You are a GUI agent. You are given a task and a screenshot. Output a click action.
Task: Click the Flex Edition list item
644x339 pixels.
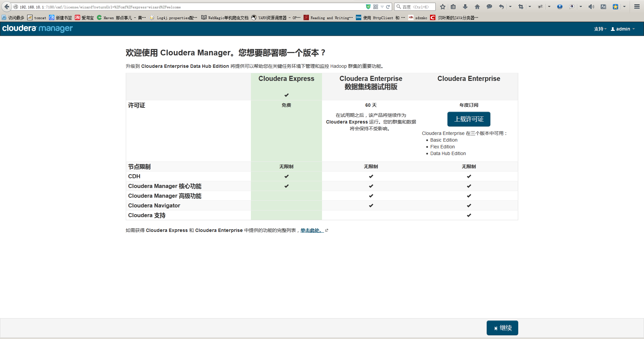[442, 147]
